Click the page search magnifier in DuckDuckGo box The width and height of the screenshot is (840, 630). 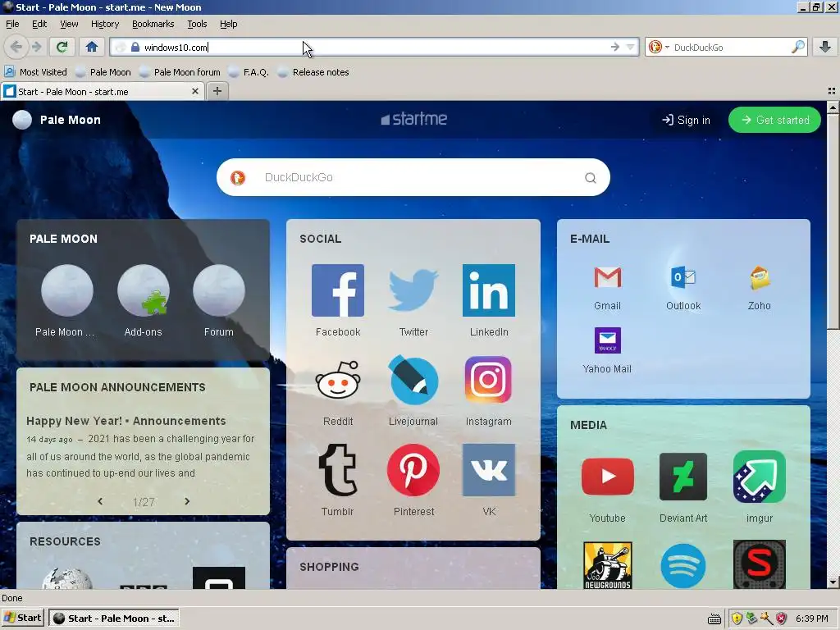coord(591,178)
